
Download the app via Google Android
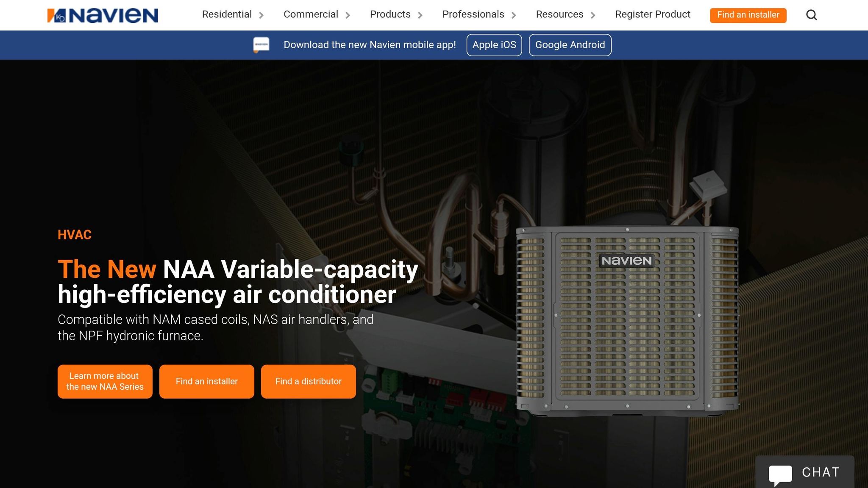[570, 45]
